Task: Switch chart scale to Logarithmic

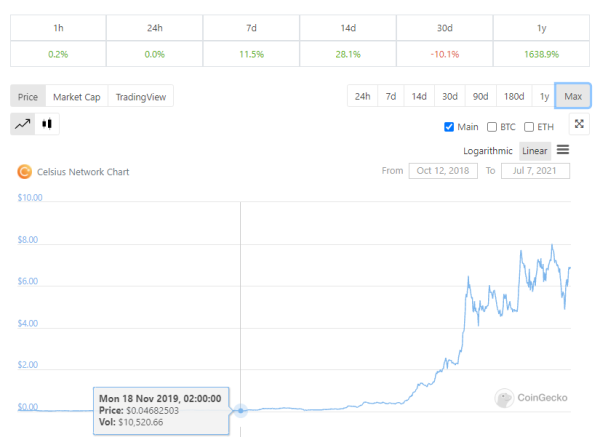Action: point(488,151)
